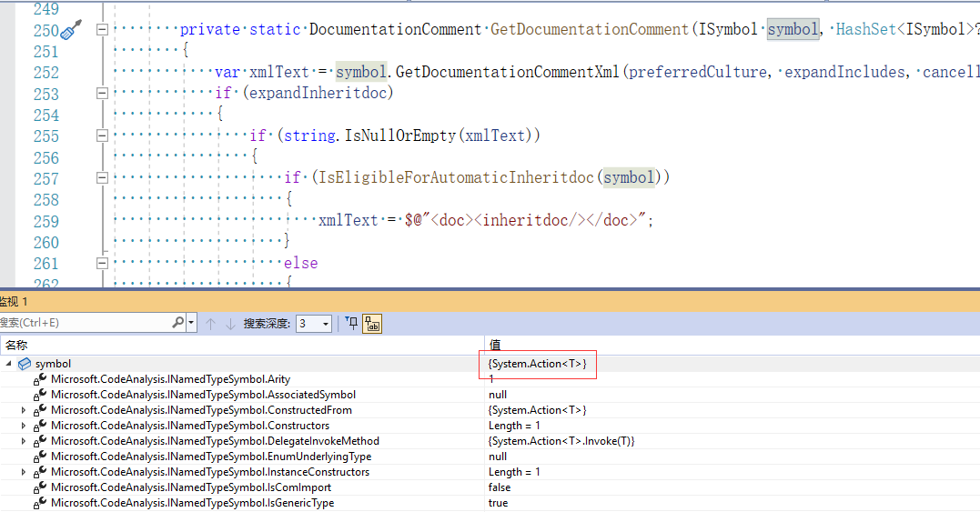Click the 'Length = 1' value for Constructors
The image size is (980, 512).
pyautogui.click(x=514, y=426)
